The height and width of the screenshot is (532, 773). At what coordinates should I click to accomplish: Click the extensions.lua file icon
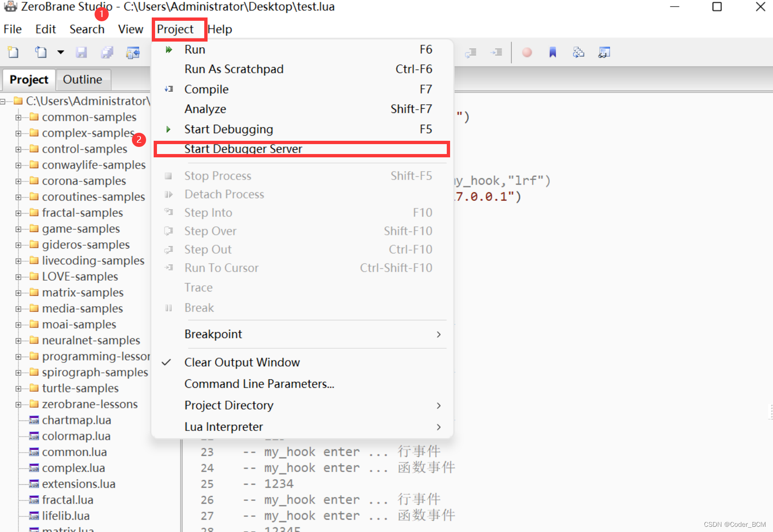point(34,484)
